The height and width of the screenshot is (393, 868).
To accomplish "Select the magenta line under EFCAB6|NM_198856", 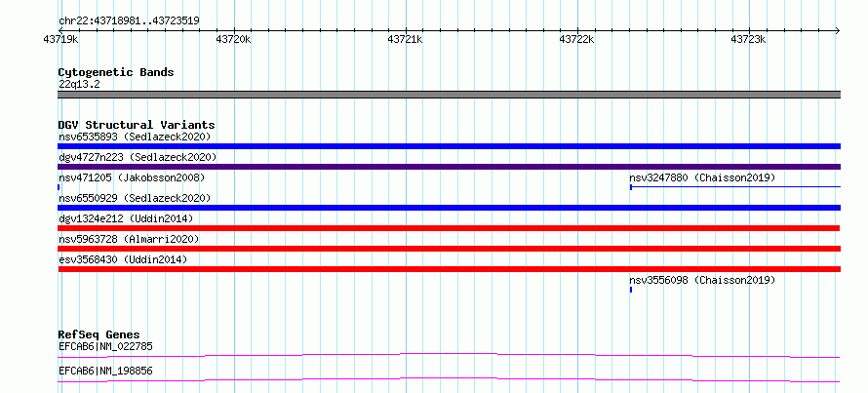I will [x=449, y=379].
